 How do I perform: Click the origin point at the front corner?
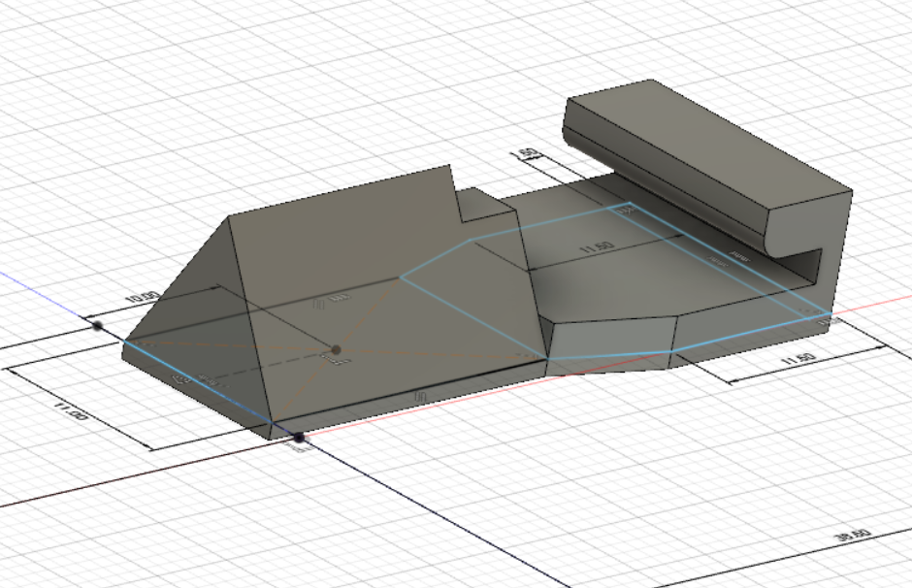299,440
